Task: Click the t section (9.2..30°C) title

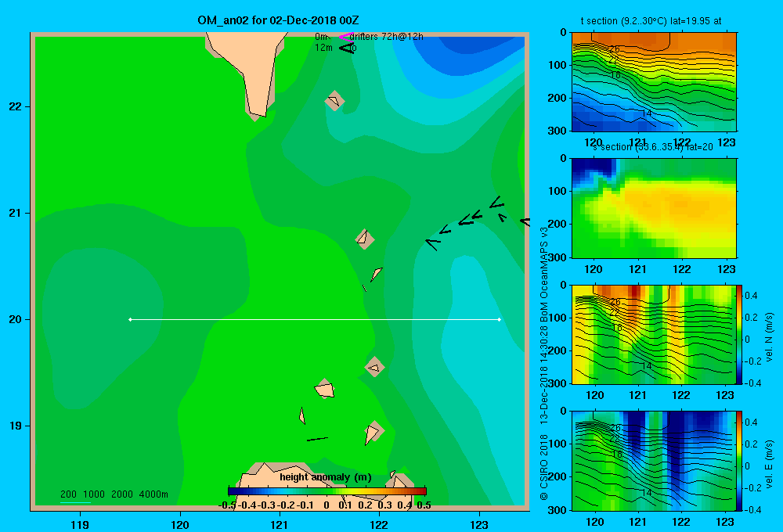Action: pyautogui.click(x=651, y=21)
